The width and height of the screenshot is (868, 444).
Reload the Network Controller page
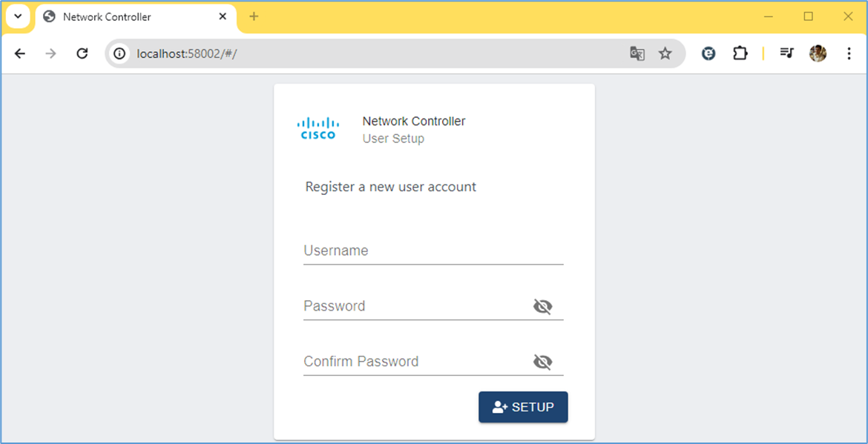coord(82,53)
